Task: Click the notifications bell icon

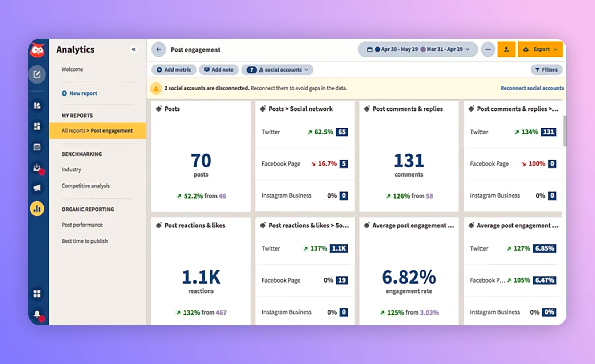Action: [37, 315]
